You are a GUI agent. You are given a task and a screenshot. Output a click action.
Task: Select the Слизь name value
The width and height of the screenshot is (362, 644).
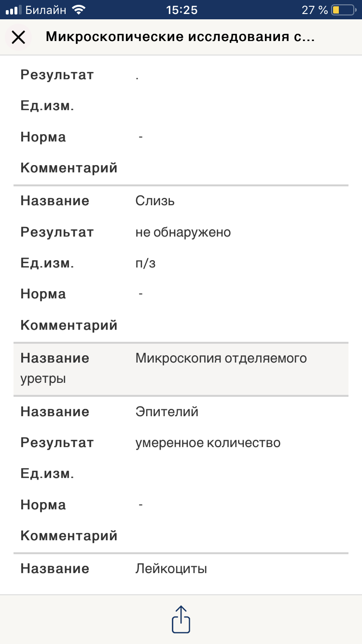click(155, 201)
